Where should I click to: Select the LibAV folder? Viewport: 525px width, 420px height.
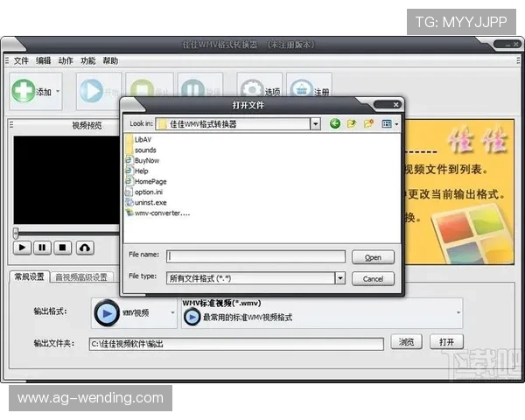point(138,139)
